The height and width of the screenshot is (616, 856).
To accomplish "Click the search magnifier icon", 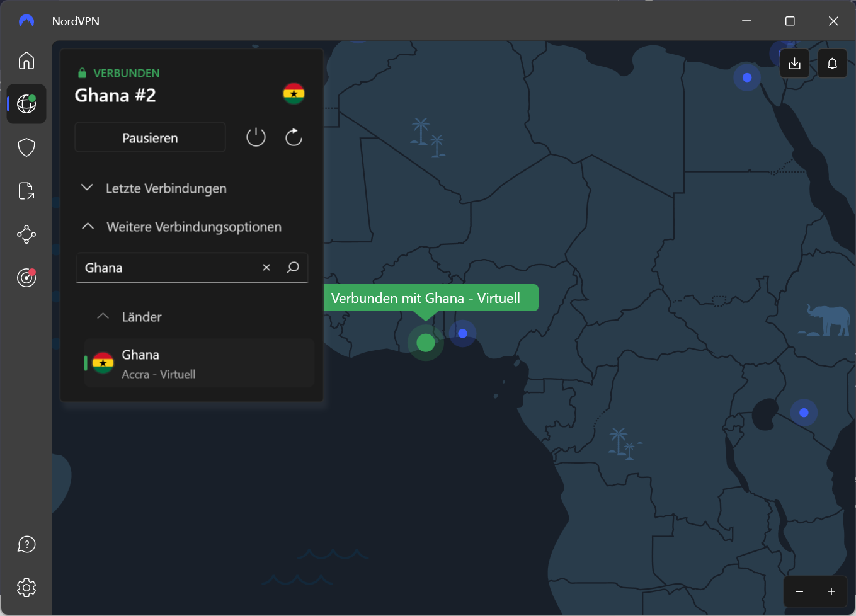I will (x=293, y=268).
